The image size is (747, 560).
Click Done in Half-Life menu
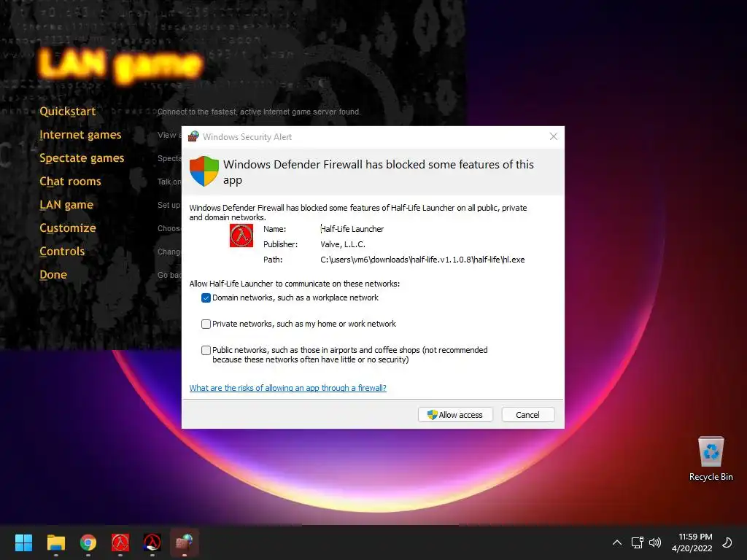click(53, 275)
